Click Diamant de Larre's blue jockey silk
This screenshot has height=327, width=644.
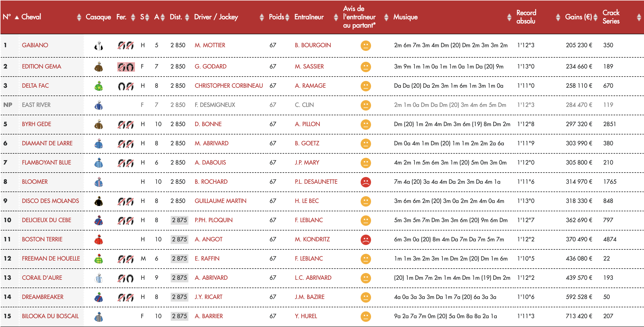tap(99, 144)
